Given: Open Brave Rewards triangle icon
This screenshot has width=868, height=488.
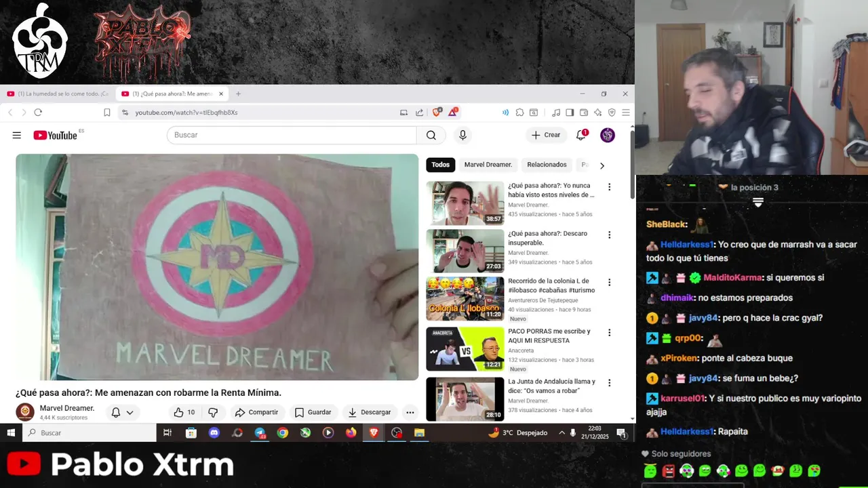Looking at the screenshot, I should pyautogui.click(x=453, y=113).
